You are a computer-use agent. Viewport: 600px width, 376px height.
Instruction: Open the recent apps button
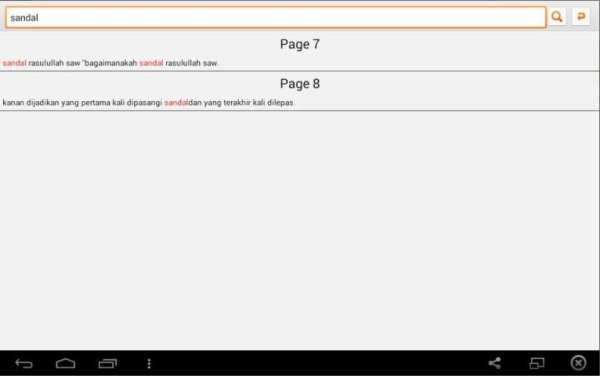point(108,363)
